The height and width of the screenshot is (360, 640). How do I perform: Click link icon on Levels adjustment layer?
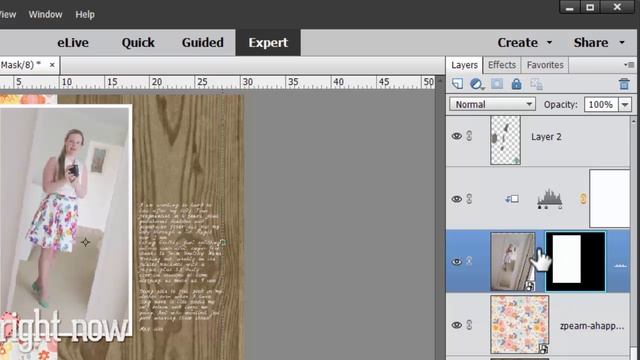(469, 199)
